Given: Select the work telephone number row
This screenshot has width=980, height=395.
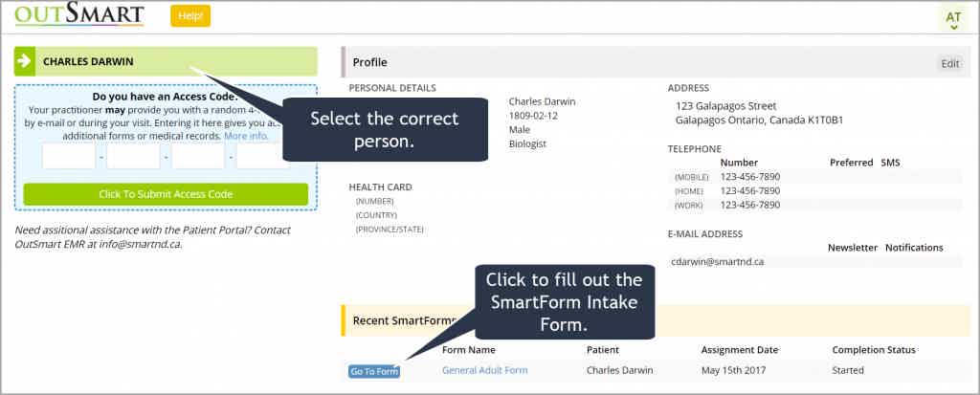Looking at the screenshot, I should point(817,205).
